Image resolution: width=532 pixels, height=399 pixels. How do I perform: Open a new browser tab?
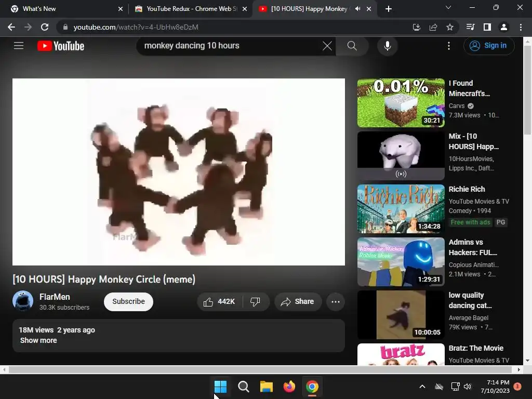coord(389,9)
